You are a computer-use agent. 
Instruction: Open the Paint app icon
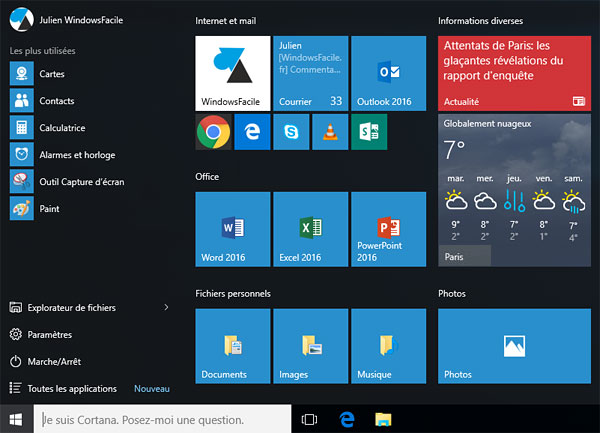coord(22,208)
